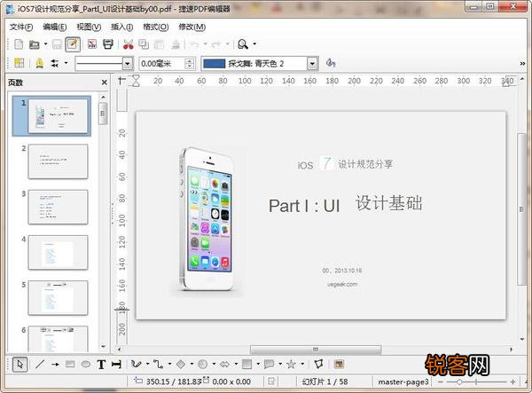Click the zoom in plus button
This screenshot has height=393, width=532.
point(512,381)
